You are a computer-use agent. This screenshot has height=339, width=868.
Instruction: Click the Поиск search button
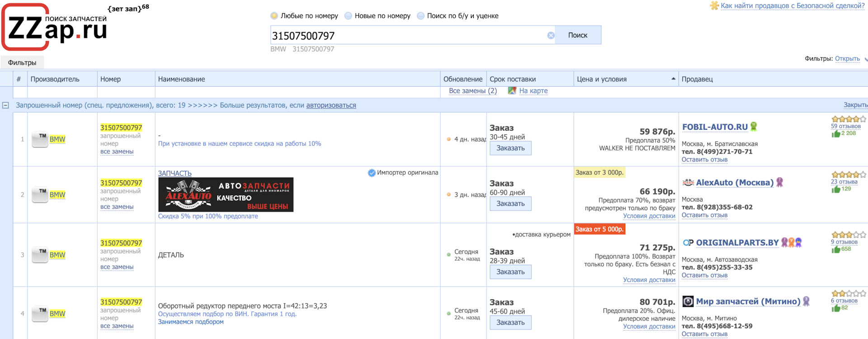578,35
